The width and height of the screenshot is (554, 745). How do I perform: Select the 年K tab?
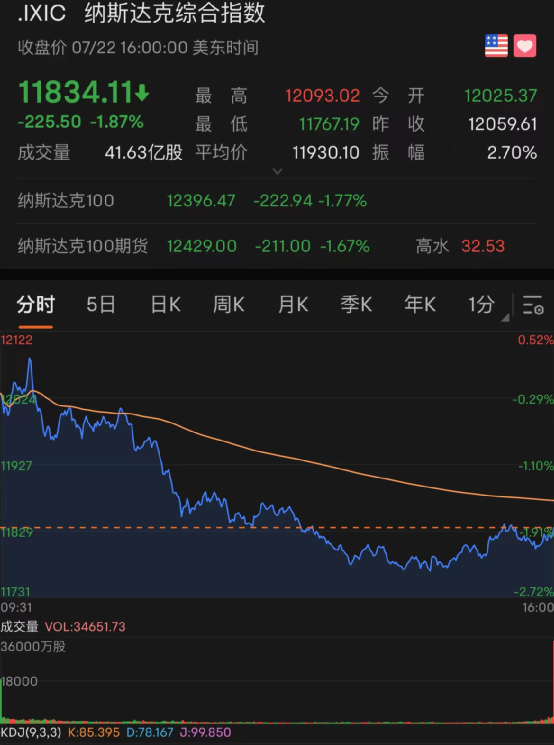tap(420, 305)
